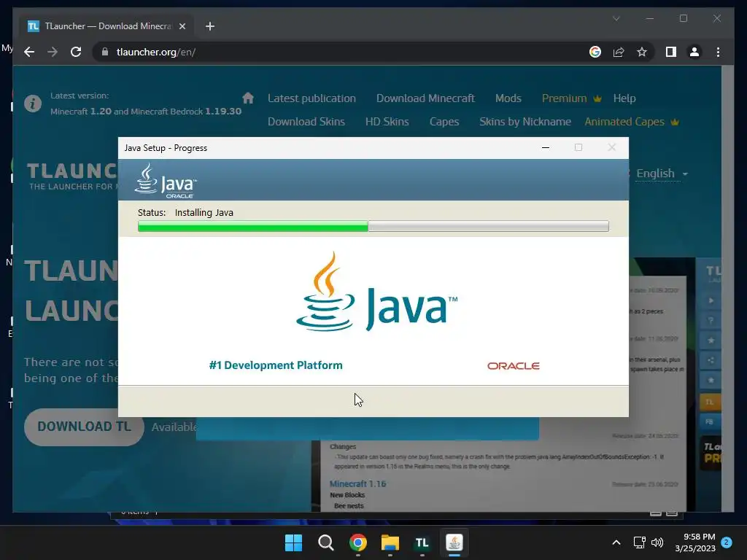The image size is (747, 560).
Task: Select Java installer icon in taskbar
Action: coord(454,542)
